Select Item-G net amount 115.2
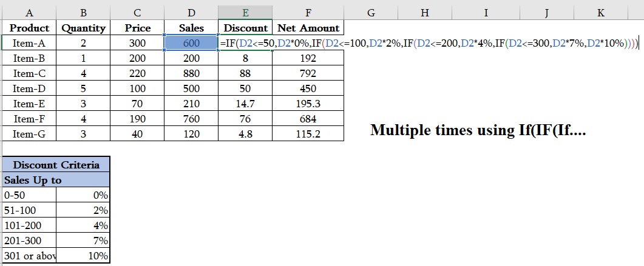 308,134
